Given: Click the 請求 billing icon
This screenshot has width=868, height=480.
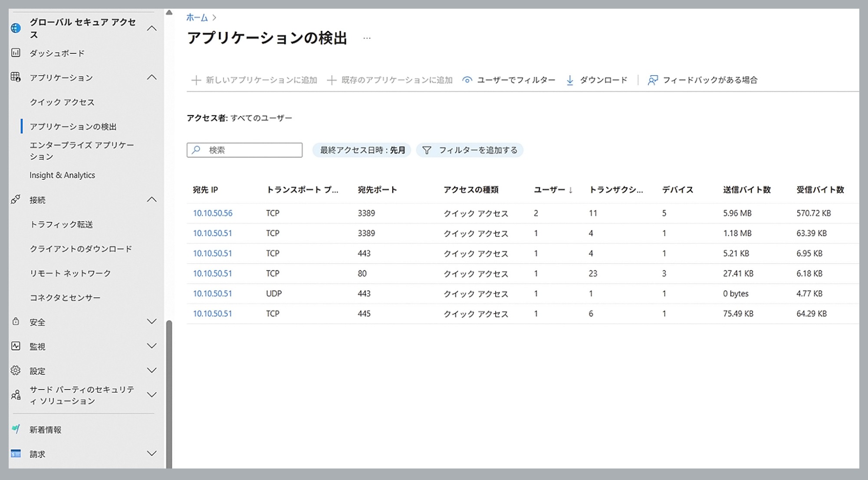Looking at the screenshot, I should pyautogui.click(x=16, y=454).
